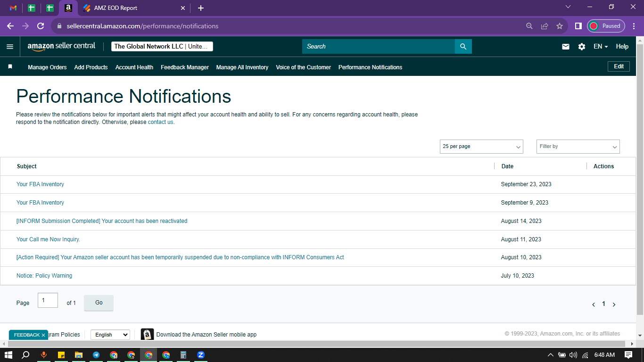Open Zoom from the taskbar

click(201, 355)
